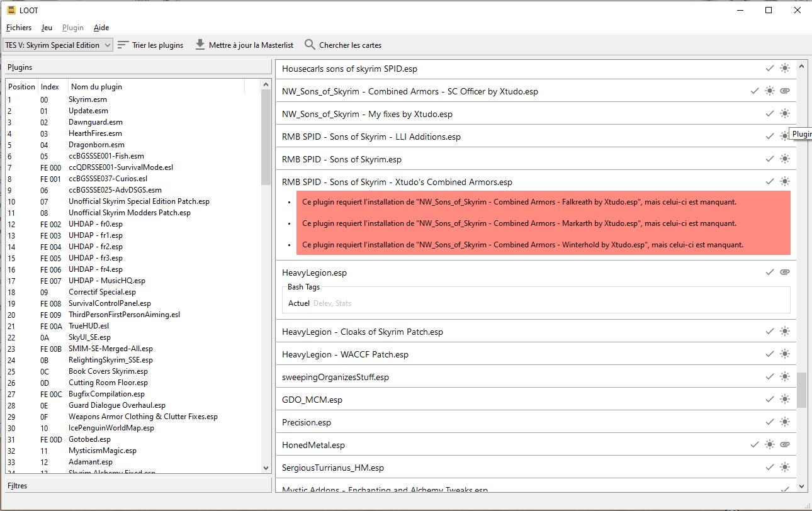The height and width of the screenshot is (511, 812).
Task: Click sun icon on HeavyLegion - WACCF Patch.esp
Action: pos(784,354)
